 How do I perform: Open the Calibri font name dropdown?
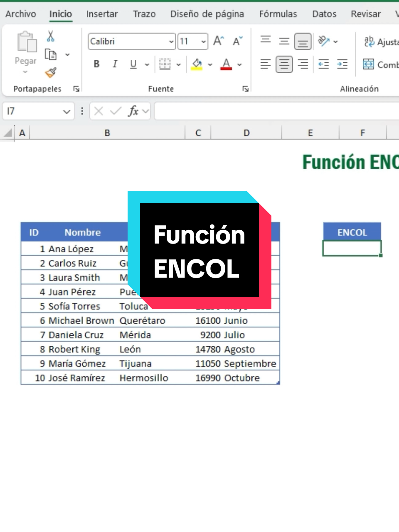click(x=171, y=42)
